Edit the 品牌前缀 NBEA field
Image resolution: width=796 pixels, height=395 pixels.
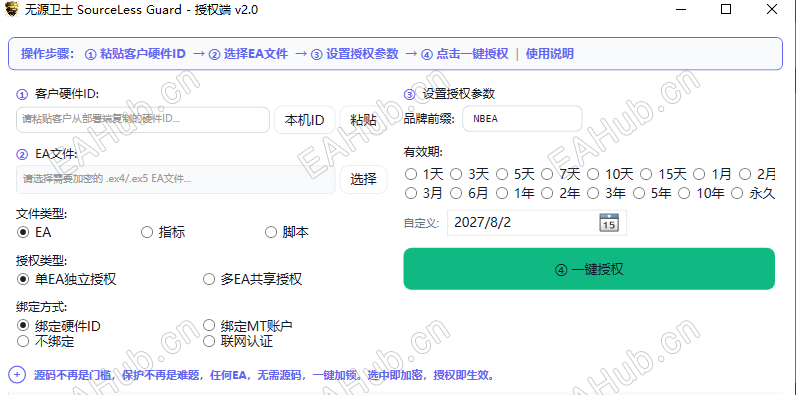[x=522, y=119]
